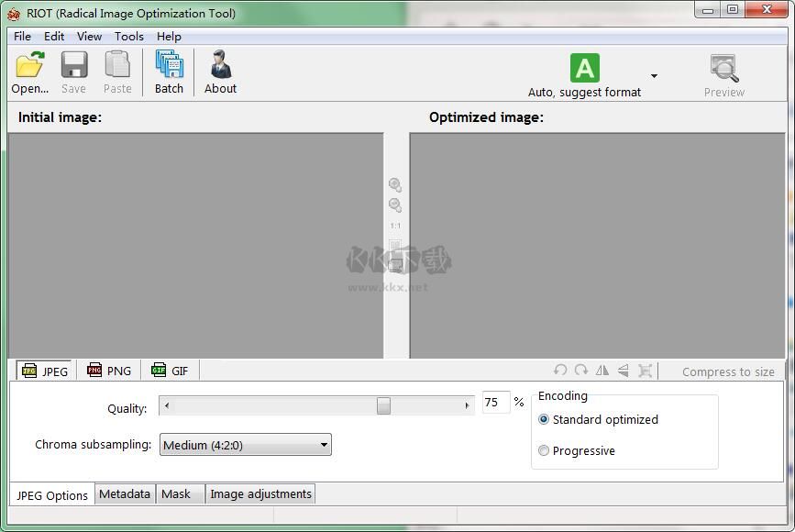
Task: Select Progressive encoding option
Action: [x=544, y=451]
